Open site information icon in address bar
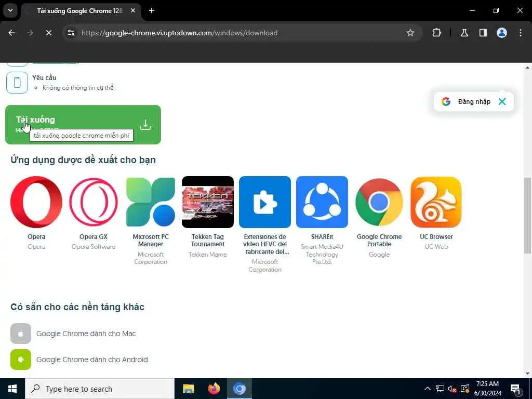 pos(71,33)
